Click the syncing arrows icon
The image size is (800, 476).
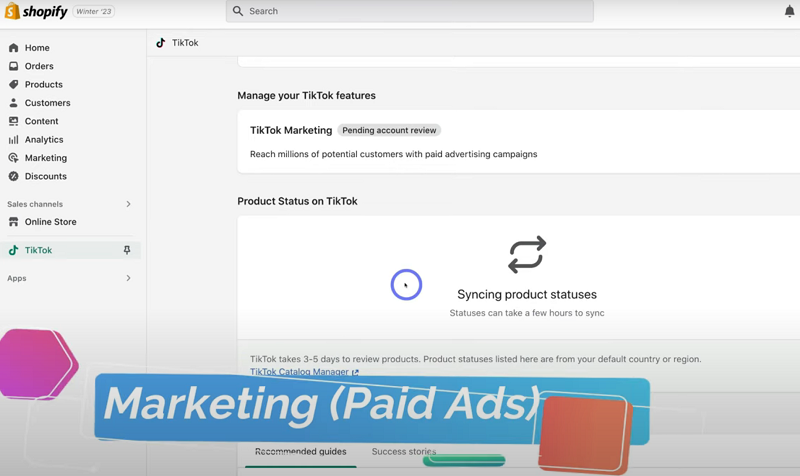click(x=527, y=254)
